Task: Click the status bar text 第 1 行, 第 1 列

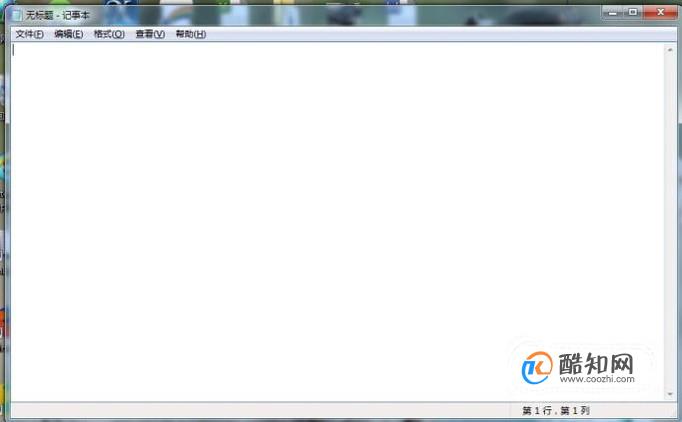Action: [556, 410]
